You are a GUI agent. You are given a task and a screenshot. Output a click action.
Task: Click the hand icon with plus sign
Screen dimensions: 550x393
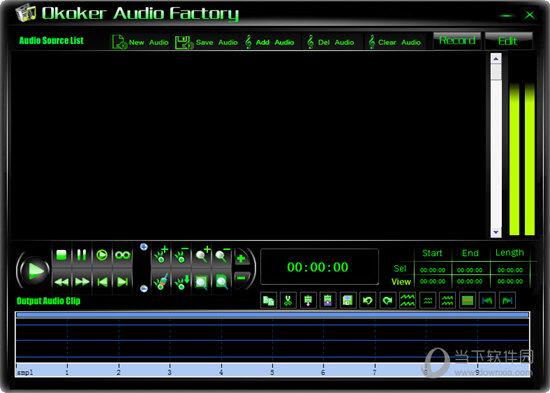pyautogui.click(x=161, y=255)
